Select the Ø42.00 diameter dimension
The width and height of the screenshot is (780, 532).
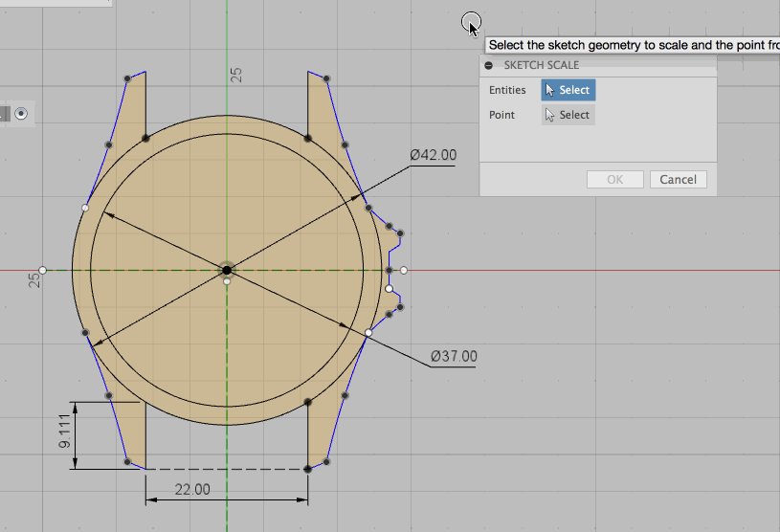[x=433, y=155]
